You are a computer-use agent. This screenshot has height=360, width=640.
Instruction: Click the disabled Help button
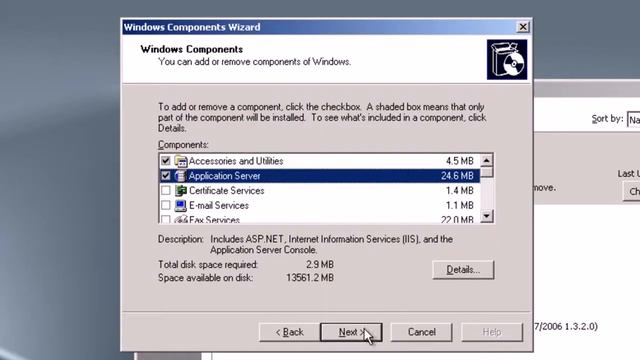point(492,332)
